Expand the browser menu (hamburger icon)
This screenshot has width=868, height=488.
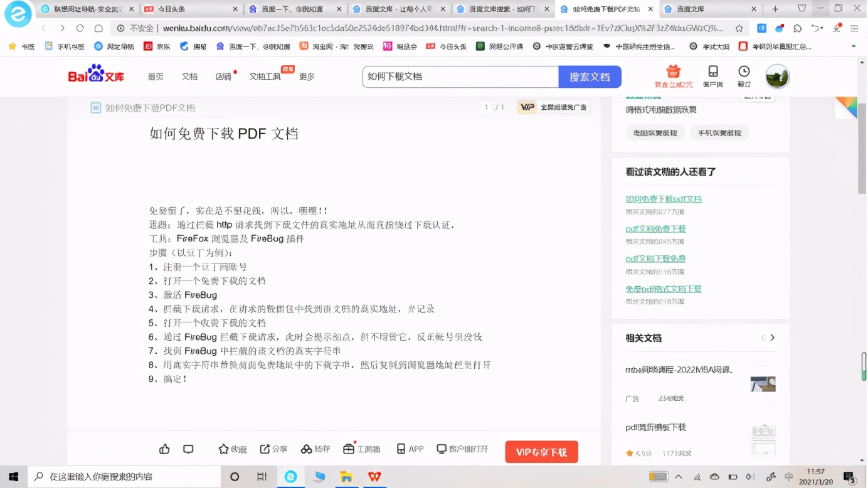tap(854, 28)
